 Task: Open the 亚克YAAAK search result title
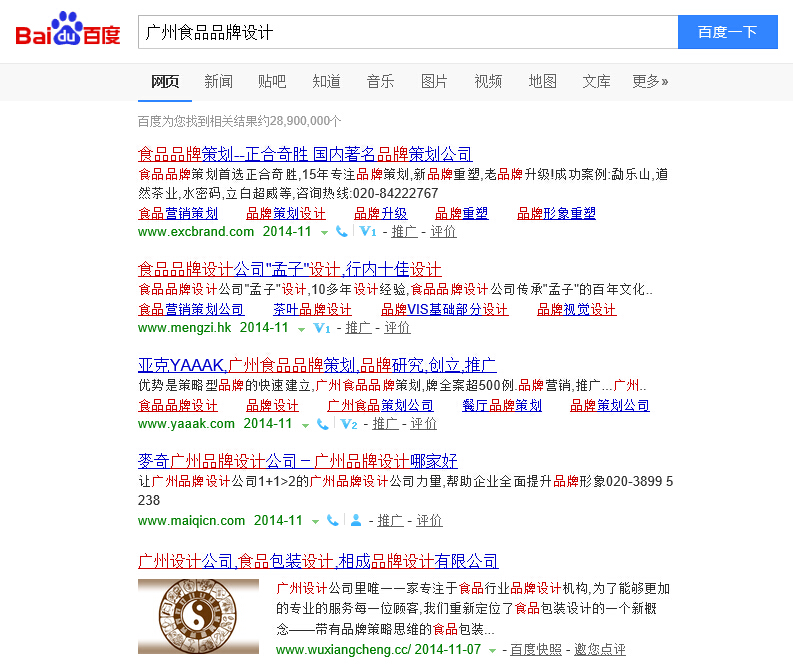pyautogui.click(x=317, y=365)
